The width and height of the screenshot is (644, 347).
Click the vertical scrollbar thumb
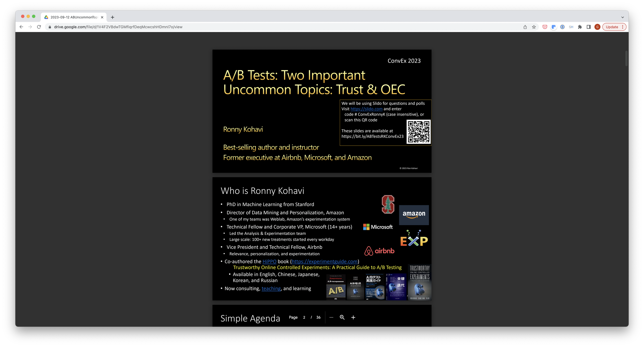pos(626,58)
